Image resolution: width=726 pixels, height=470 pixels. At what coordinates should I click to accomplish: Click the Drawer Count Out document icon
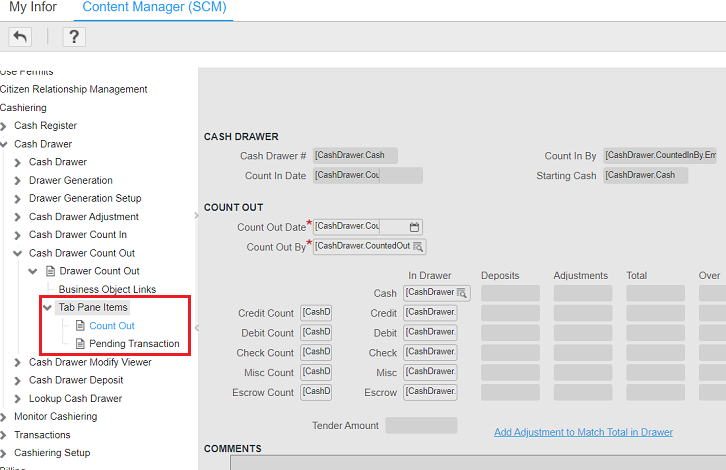click(49, 271)
